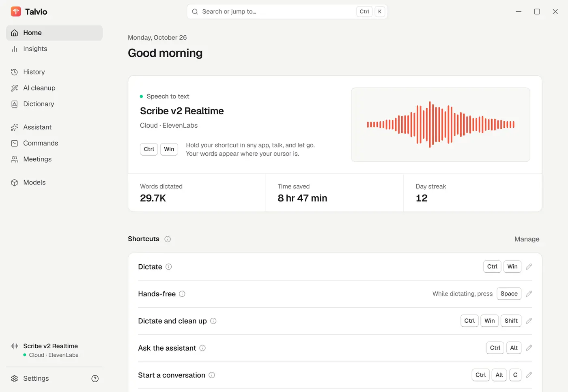Click the Manage shortcuts link
568x392 pixels.
coord(527,239)
